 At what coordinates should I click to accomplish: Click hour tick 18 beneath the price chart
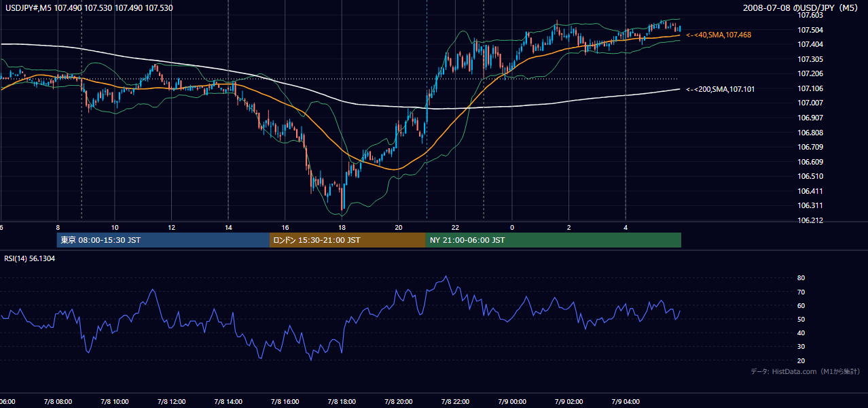pos(342,227)
